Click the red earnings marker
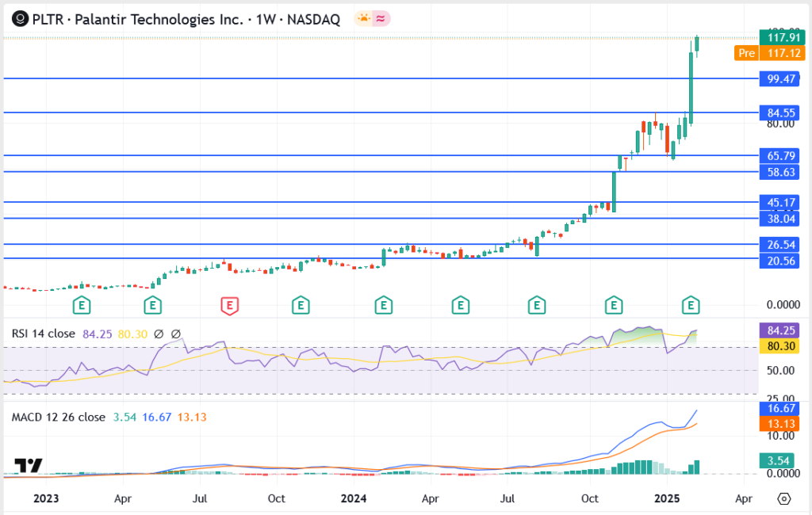This screenshot has height=515, width=812. pyautogui.click(x=229, y=304)
